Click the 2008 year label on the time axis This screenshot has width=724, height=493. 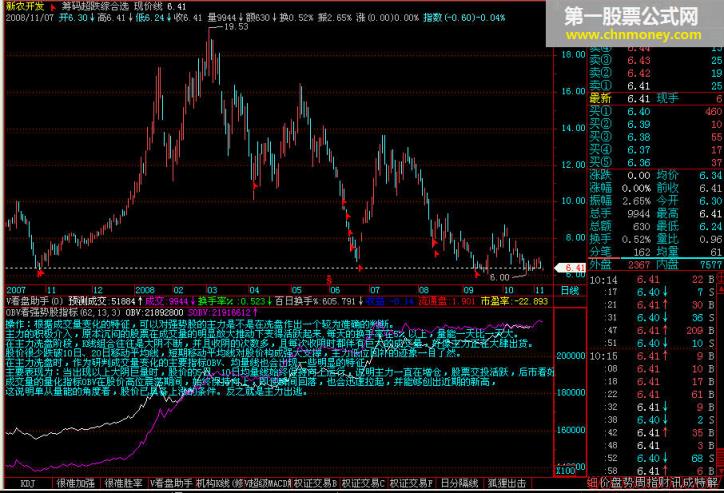point(145,290)
